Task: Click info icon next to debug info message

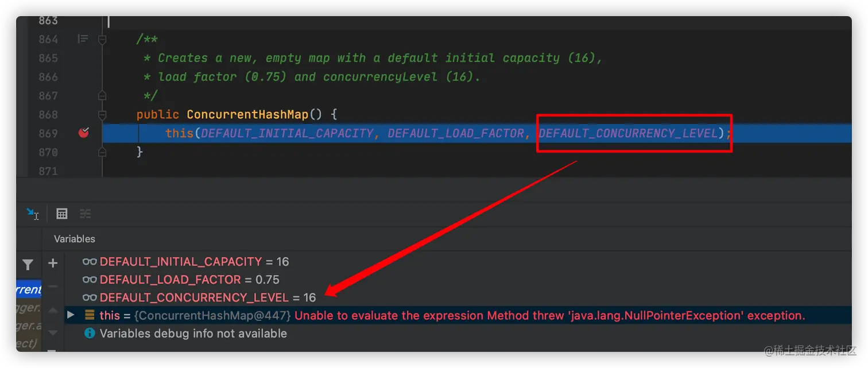Action: pyautogui.click(x=90, y=333)
